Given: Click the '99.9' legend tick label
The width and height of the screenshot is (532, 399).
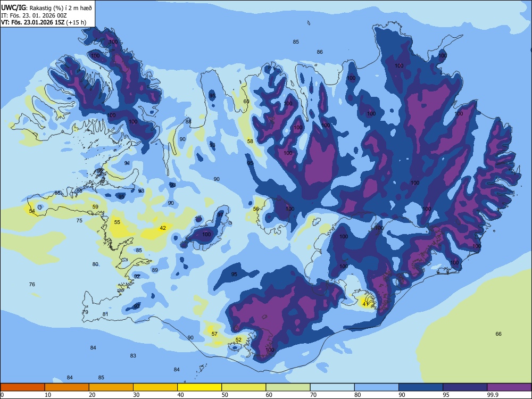Looking at the screenshot, I should click(x=492, y=395).
